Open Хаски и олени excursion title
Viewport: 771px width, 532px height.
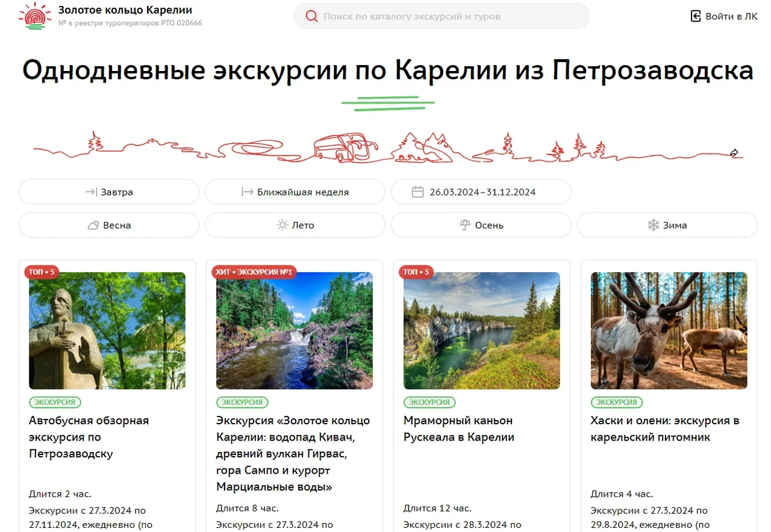point(665,428)
